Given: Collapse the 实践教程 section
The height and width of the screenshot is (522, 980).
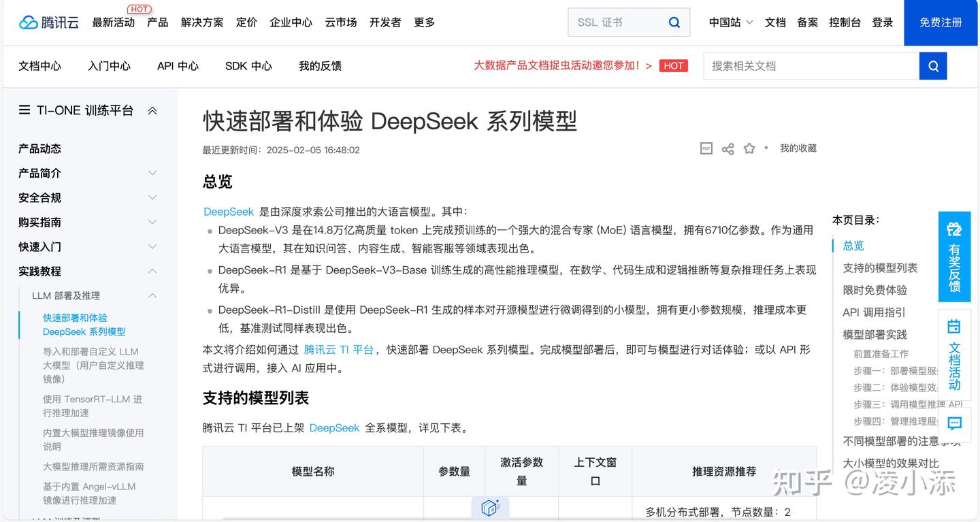Looking at the screenshot, I should point(152,271).
